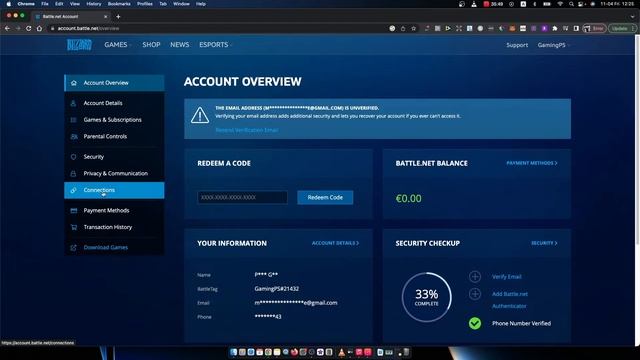
Task: Bookmark this page with the star icon
Action: tap(413, 29)
